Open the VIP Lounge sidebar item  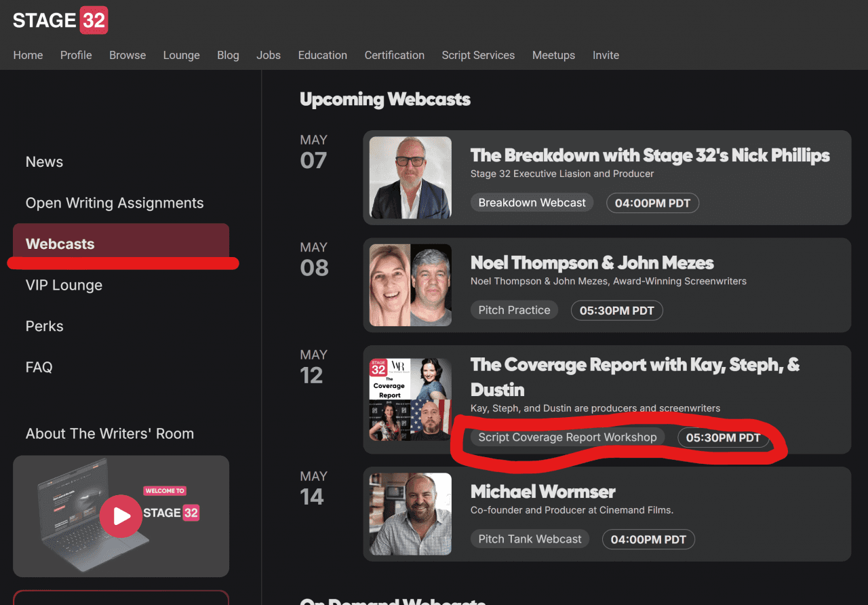[64, 286]
